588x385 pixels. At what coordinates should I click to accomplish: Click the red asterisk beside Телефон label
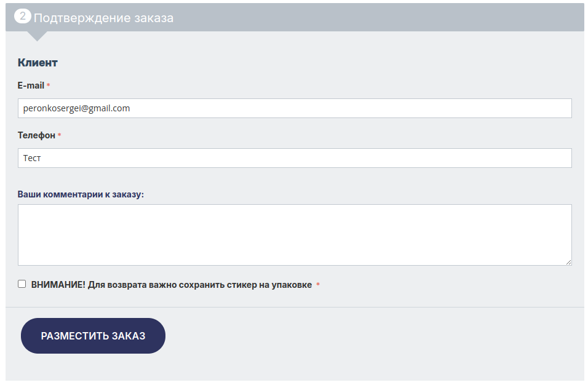tap(59, 135)
